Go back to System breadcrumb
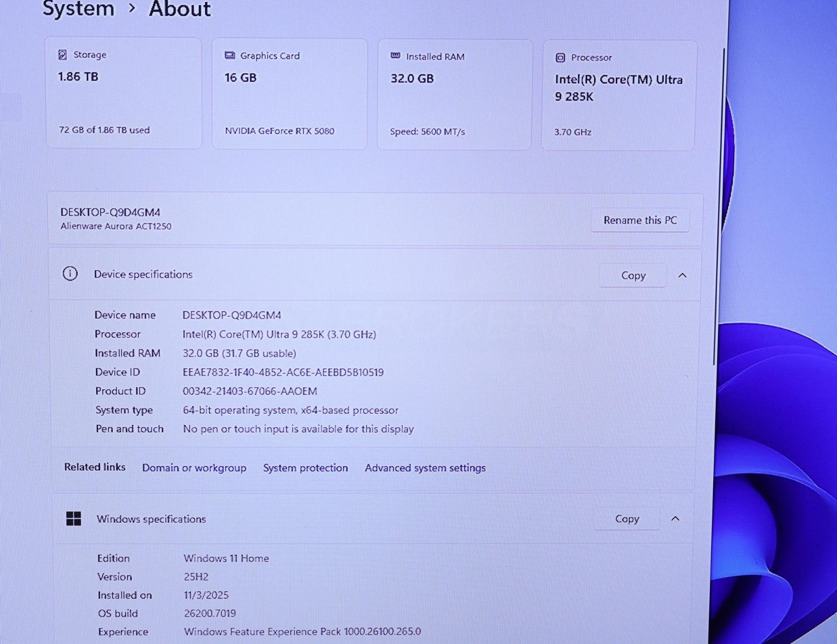The width and height of the screenshot is (837, 644). pyautogui.click(x=78, y=9)
